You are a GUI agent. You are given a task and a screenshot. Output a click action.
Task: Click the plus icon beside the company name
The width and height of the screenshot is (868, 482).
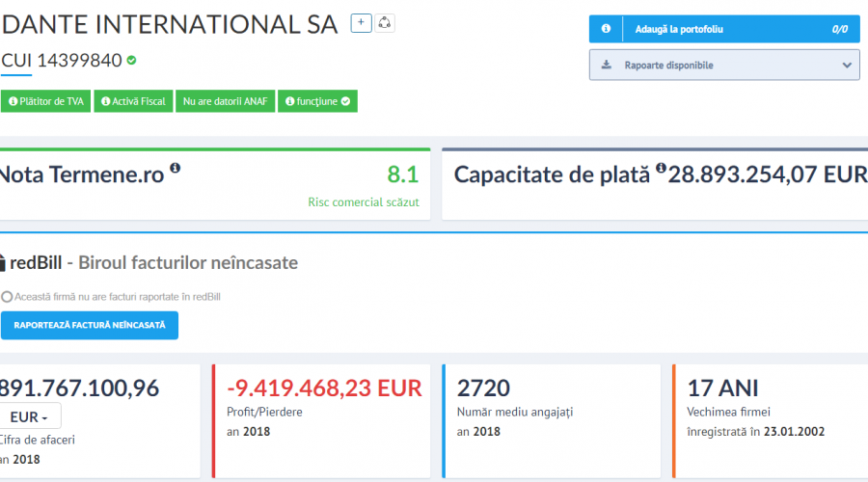(361, 23)
